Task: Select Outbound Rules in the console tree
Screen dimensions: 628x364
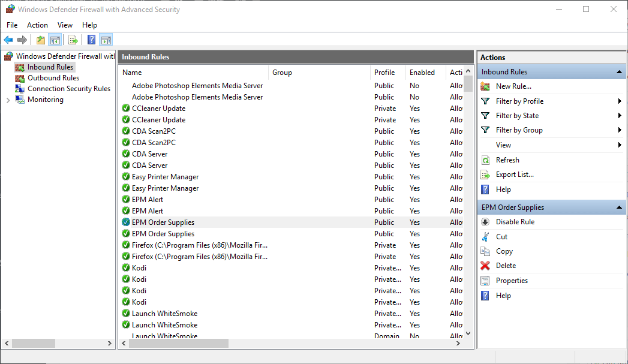Action: click(53, 77)
